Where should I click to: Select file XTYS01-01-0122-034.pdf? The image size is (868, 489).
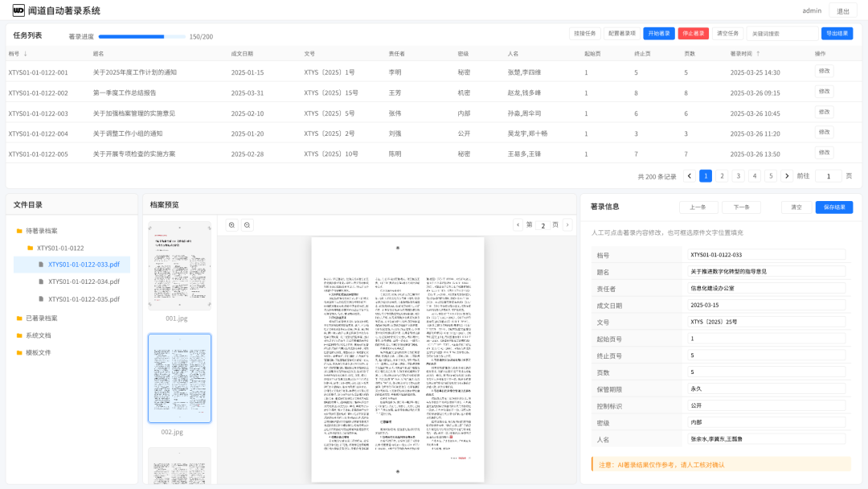coord(83,281)
